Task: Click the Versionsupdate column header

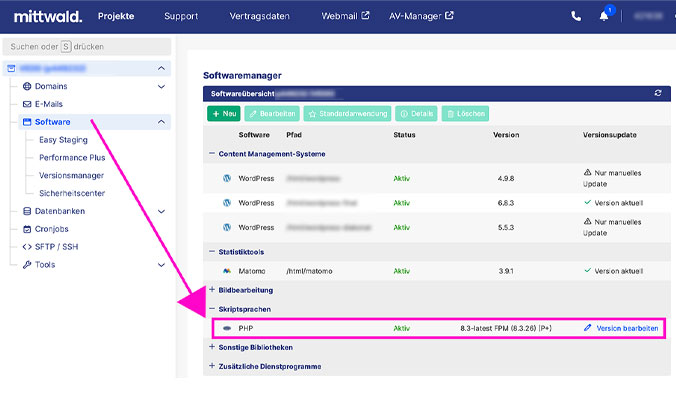Action: point(610,135)
